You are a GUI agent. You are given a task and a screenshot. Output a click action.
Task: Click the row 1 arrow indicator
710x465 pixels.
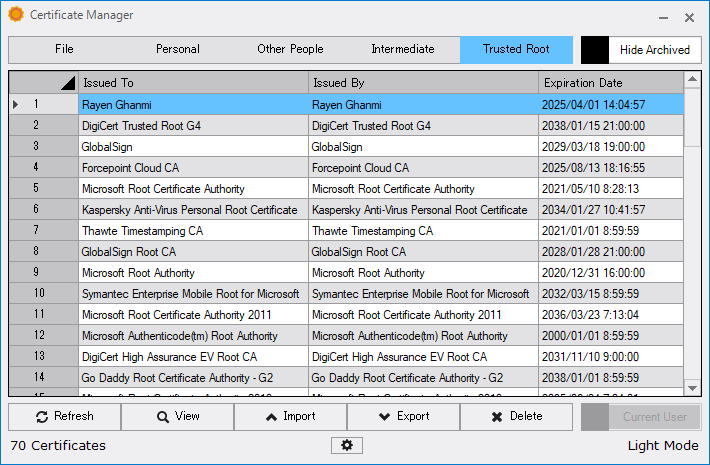click(16, 105)
